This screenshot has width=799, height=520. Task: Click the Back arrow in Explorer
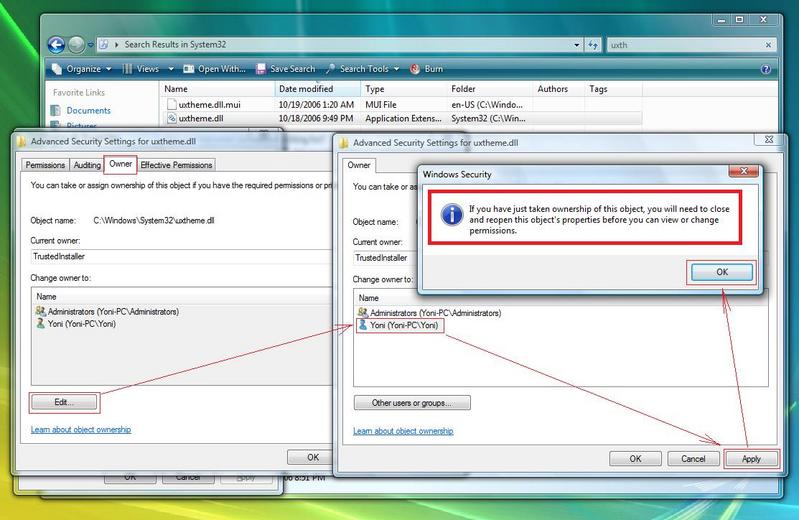pyautogui.click(x=56, y=44)
